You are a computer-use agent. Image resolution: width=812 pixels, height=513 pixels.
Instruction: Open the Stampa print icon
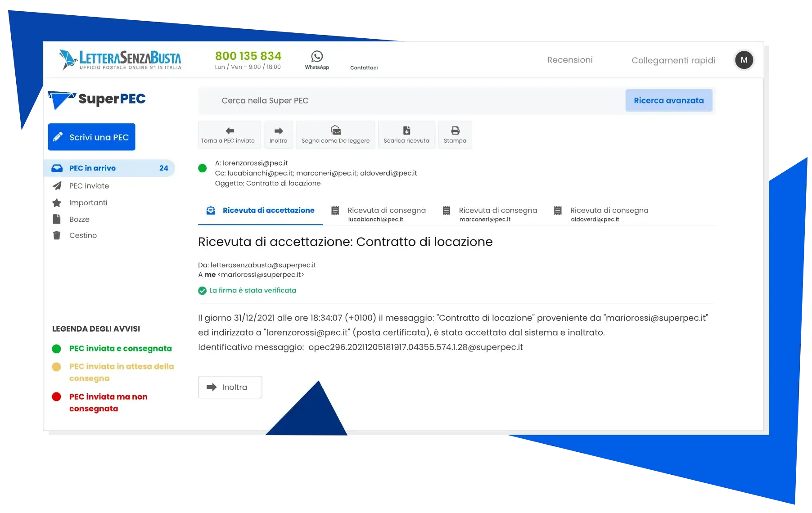(x=455, y=130)
